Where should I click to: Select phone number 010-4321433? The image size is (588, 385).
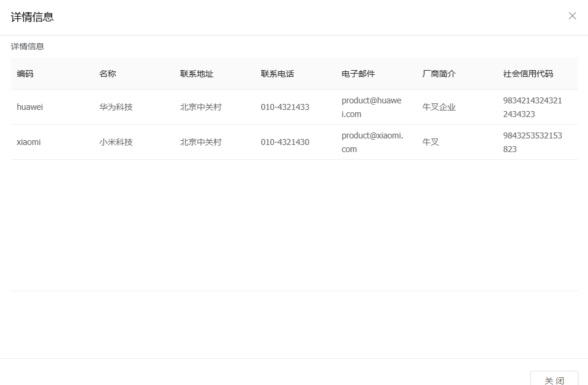point(284,107)
